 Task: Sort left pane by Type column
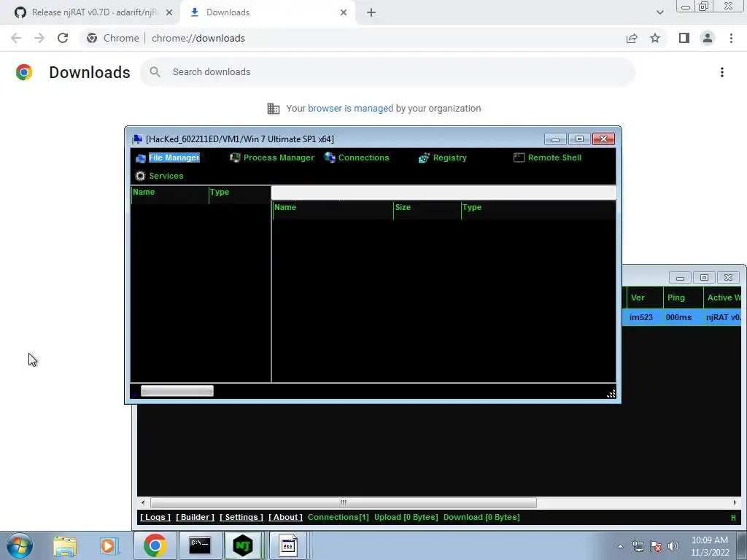point(239,192)
